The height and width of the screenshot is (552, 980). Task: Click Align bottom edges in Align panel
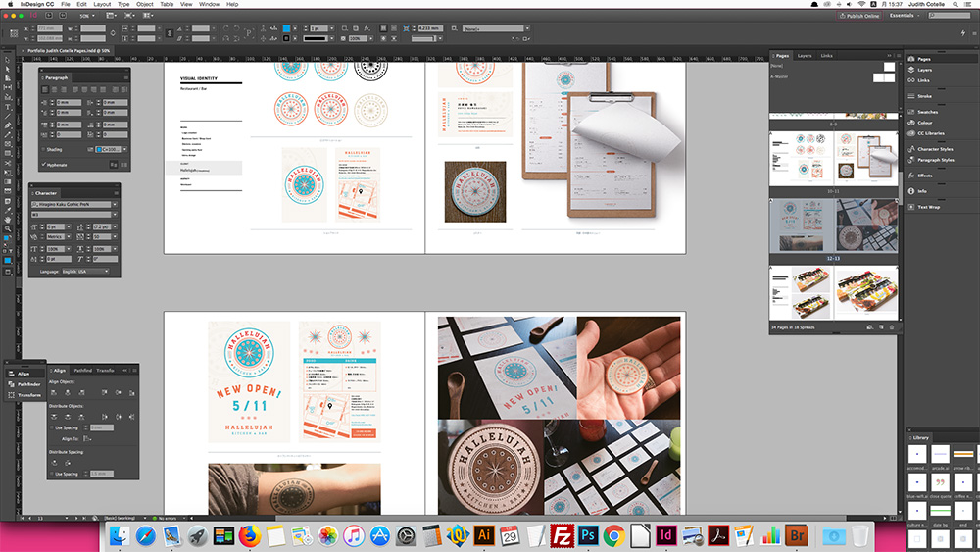(132, 392)
